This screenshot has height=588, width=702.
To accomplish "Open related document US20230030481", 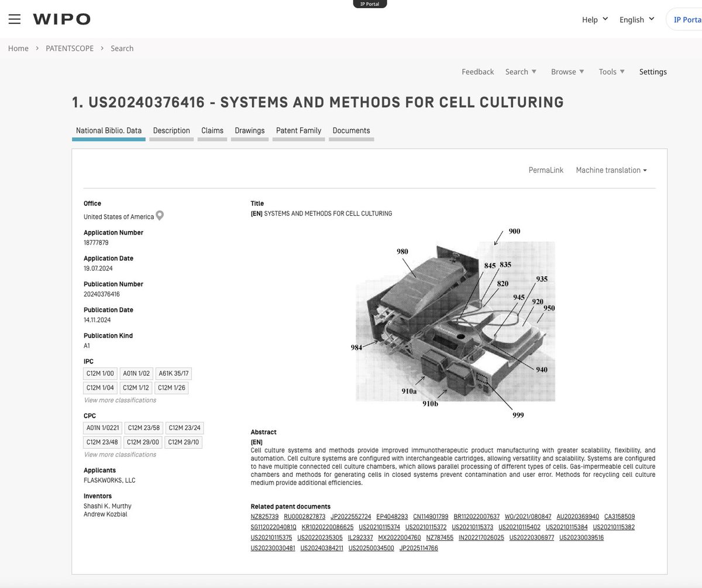I will pos(273,548).
